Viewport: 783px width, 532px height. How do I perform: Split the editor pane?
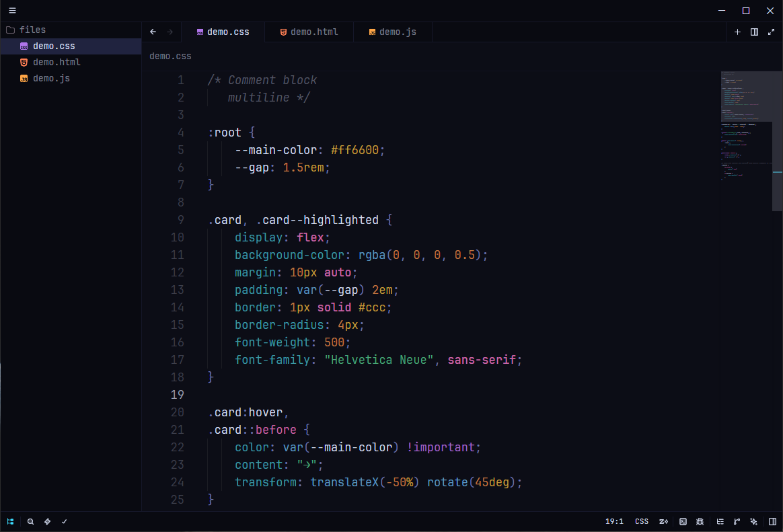[755, 32]
